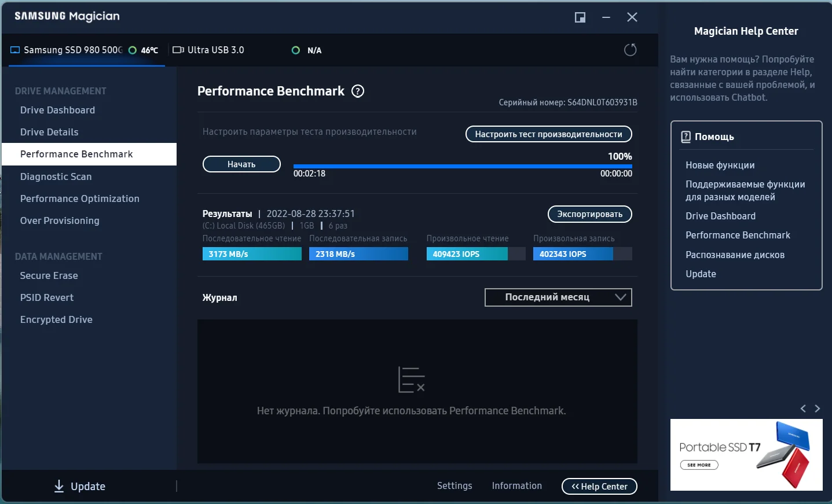The height and width of the screenshot is (504, 832).
Task: Click the empty journal list icon
Action: point(412,380)
